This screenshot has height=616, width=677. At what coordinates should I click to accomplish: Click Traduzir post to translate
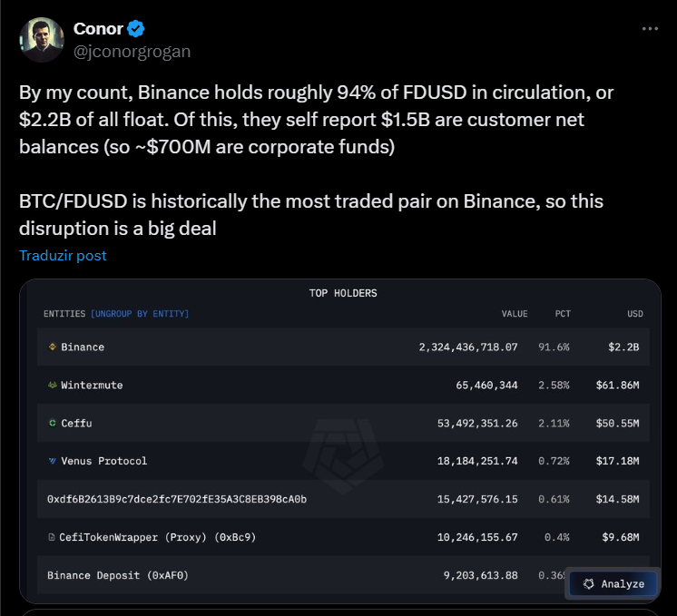coord(63,256)
